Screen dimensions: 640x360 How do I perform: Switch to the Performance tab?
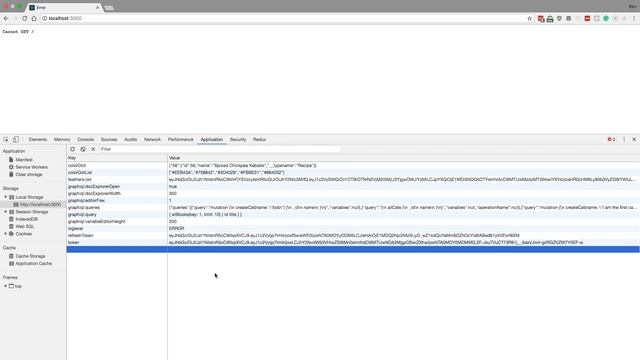[x=180, y=140]
